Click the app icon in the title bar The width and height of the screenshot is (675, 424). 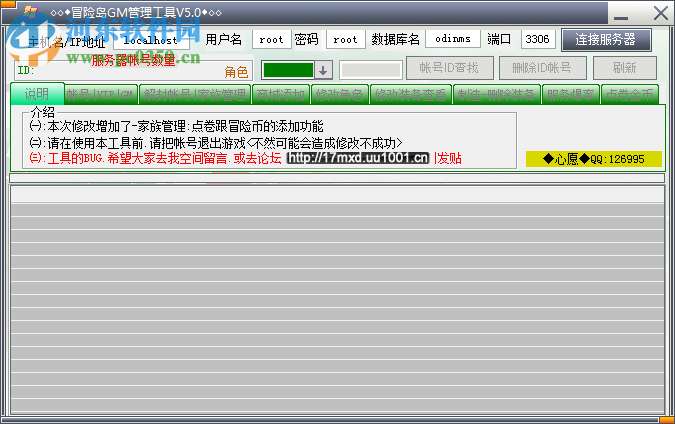coord(30,12)
